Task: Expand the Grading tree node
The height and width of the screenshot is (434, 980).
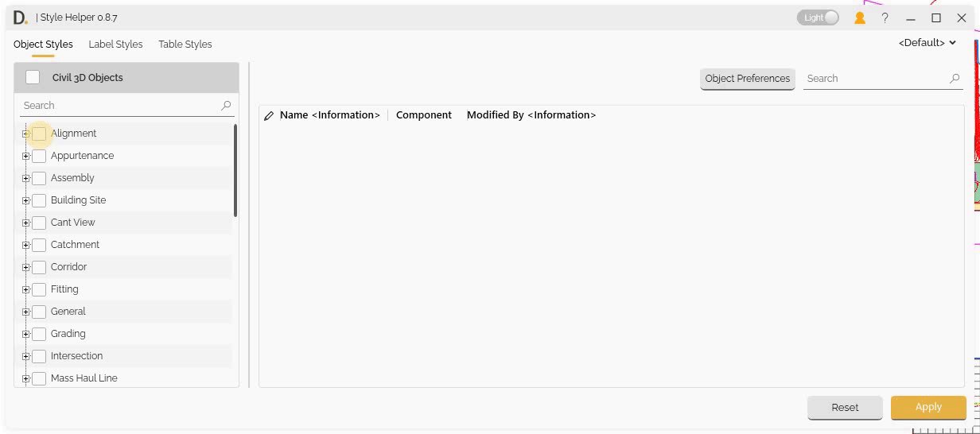Action: click(26, 334)
